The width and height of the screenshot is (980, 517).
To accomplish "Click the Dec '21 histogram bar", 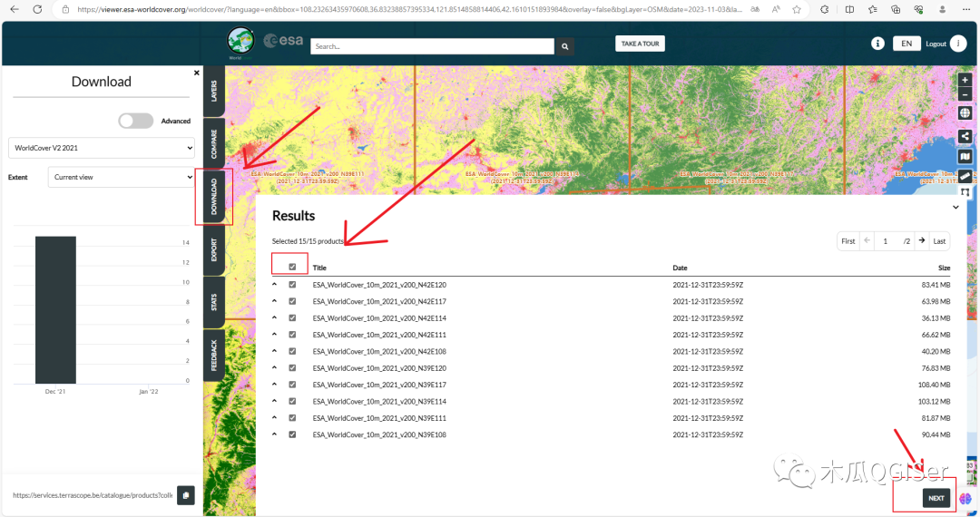I will (x=55, y=309).
